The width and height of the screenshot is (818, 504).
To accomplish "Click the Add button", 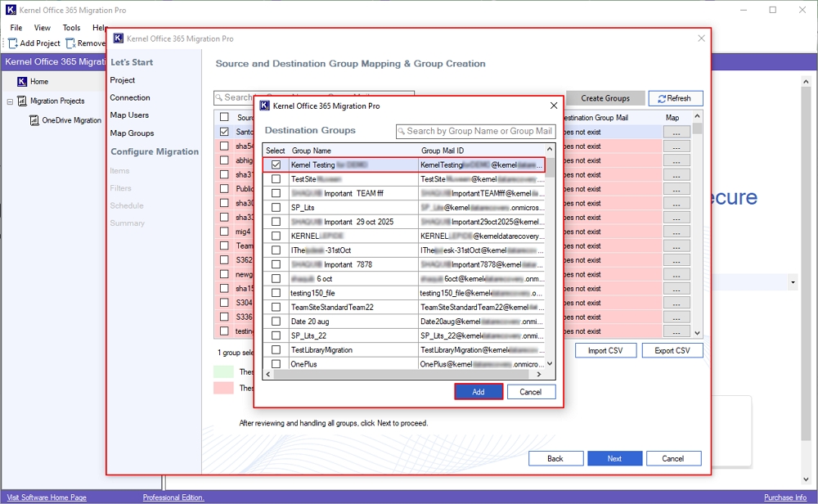I will 479,392.
